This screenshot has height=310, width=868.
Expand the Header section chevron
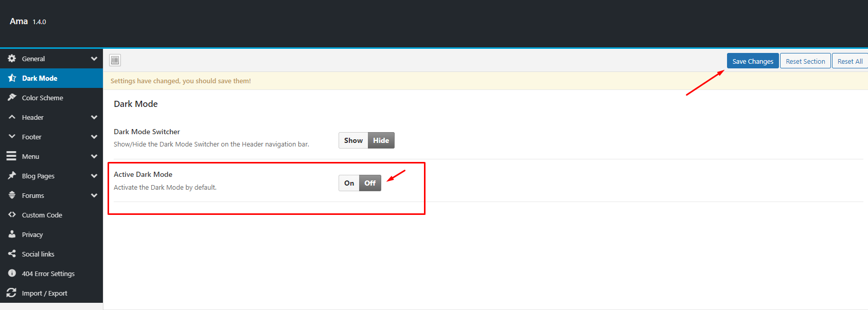click(94, 117)
